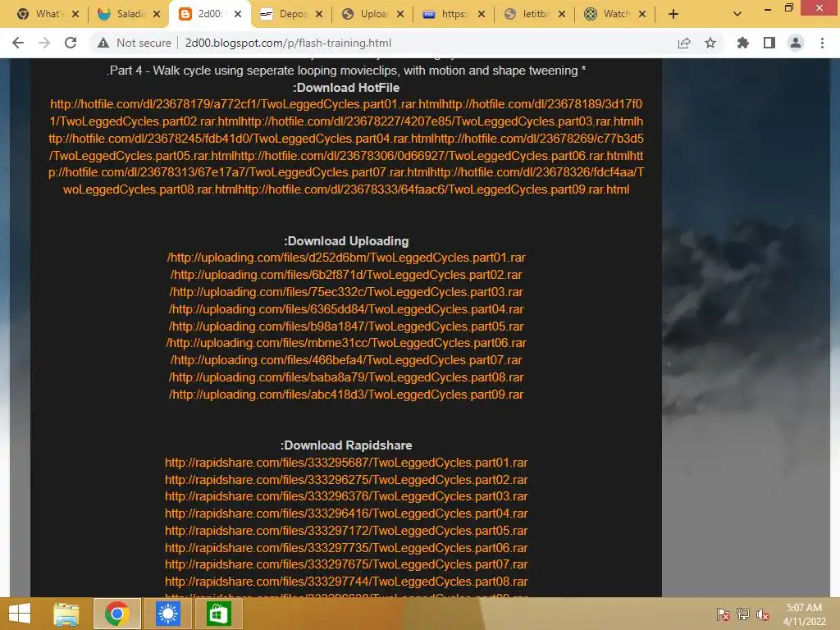Click the Download Uploading heading
840x630 pixels.
[346, 241]
